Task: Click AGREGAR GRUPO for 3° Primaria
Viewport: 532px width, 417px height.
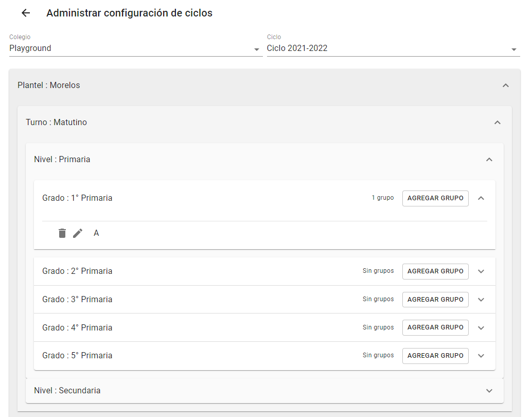Action: tap(435, 299)
